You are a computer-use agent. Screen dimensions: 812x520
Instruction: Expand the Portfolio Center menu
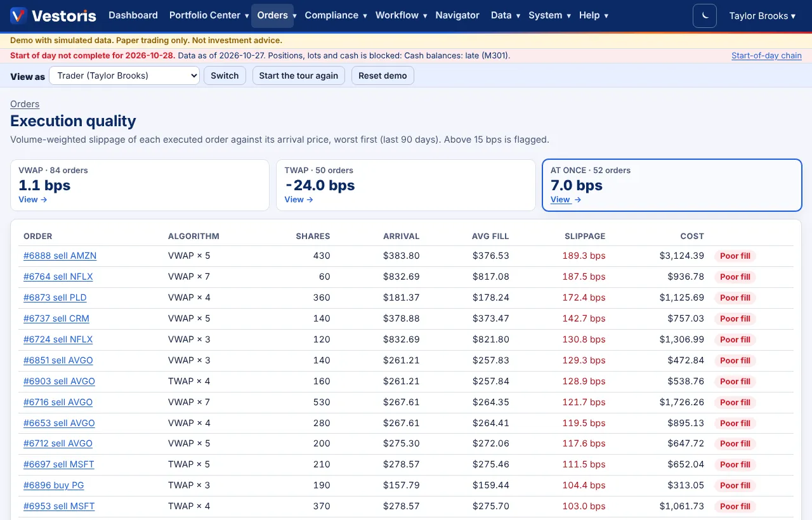pyautogui.click(x=209, y=15)
